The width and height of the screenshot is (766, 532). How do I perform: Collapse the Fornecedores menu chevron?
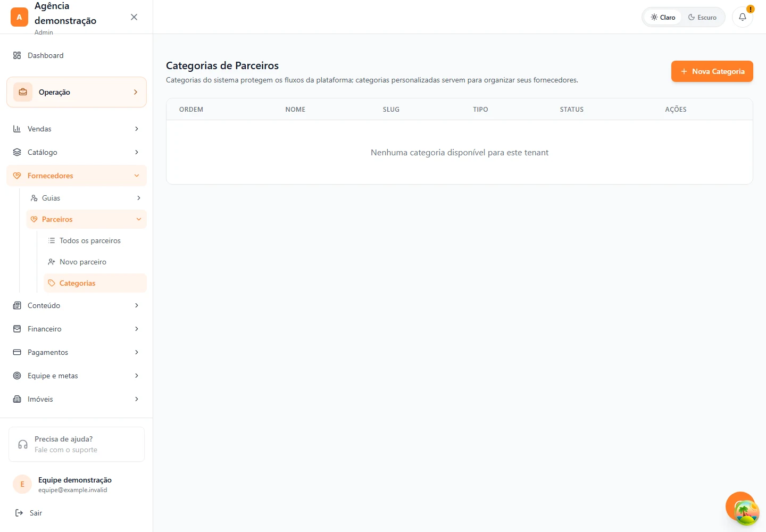137,176
